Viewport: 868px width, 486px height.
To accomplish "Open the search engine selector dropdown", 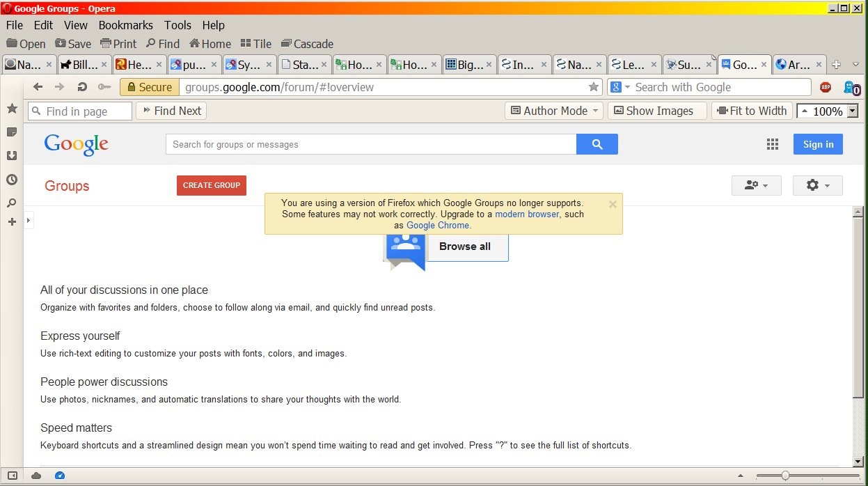I will click(620, 87).
